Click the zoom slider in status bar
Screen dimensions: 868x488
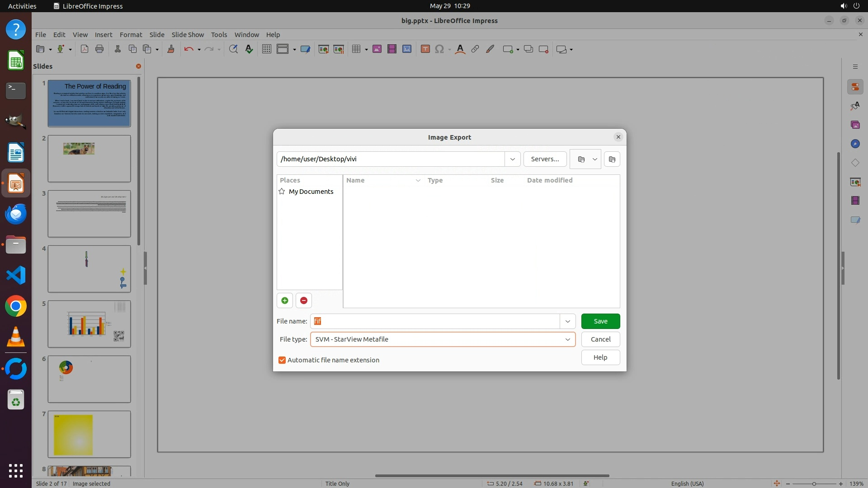(814, 483)
